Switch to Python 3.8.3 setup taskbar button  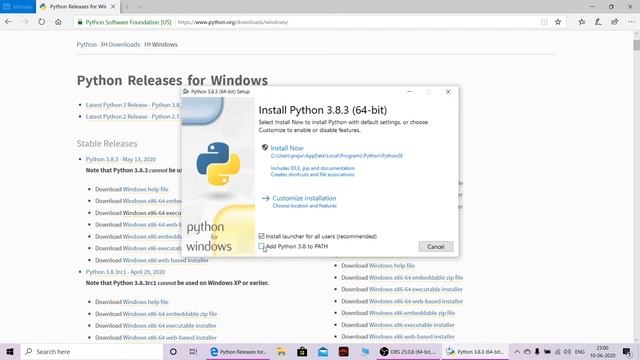pos(475,351)
